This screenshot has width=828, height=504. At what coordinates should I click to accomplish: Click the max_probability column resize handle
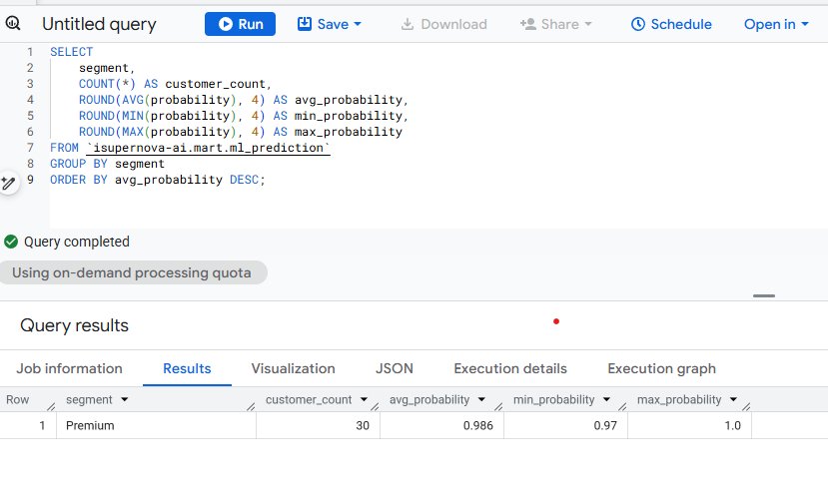click(746, 406)
